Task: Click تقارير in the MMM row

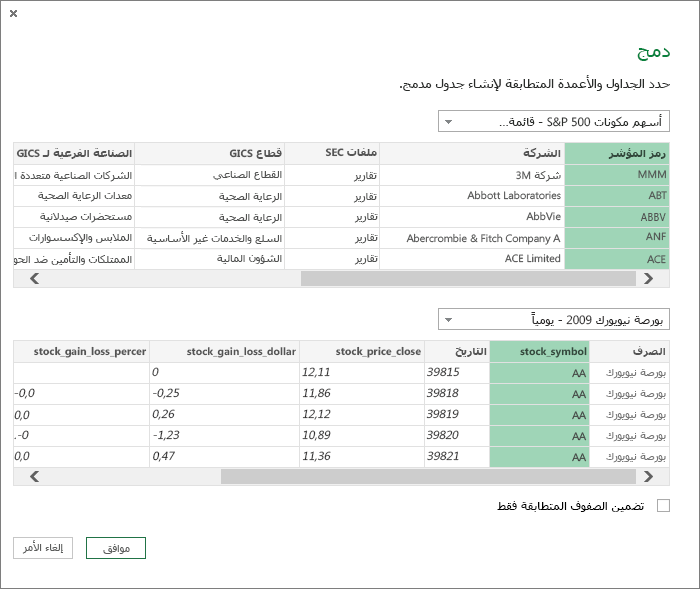Action: (332, 175)
